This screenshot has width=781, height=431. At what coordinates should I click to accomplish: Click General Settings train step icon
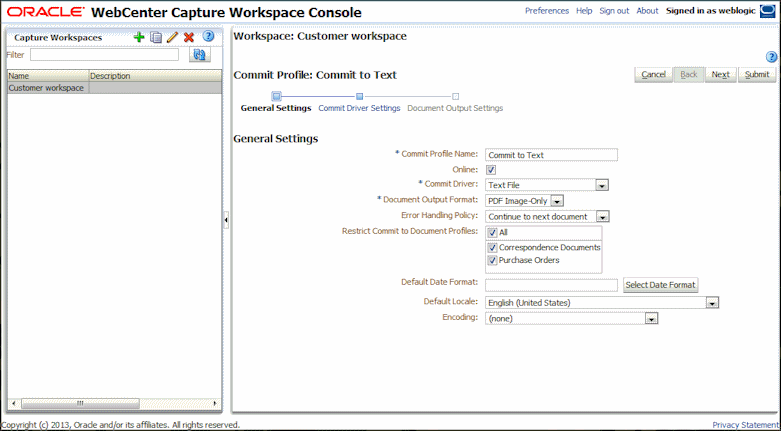click(x=276, y=96)
